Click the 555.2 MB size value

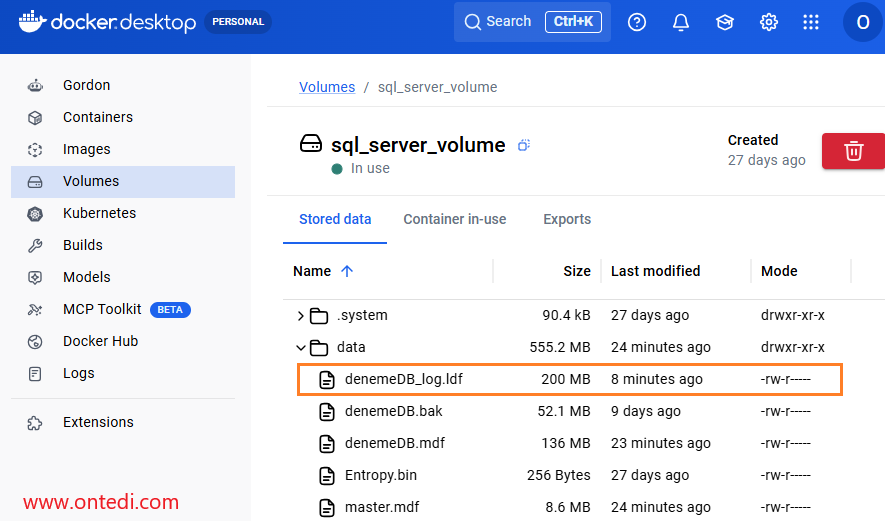pyautogui.click(x=560, y=347)
